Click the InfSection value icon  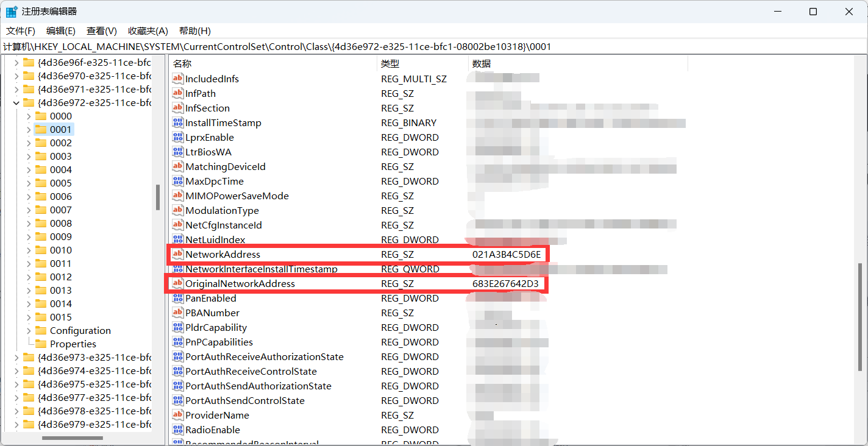click(177, 108)
